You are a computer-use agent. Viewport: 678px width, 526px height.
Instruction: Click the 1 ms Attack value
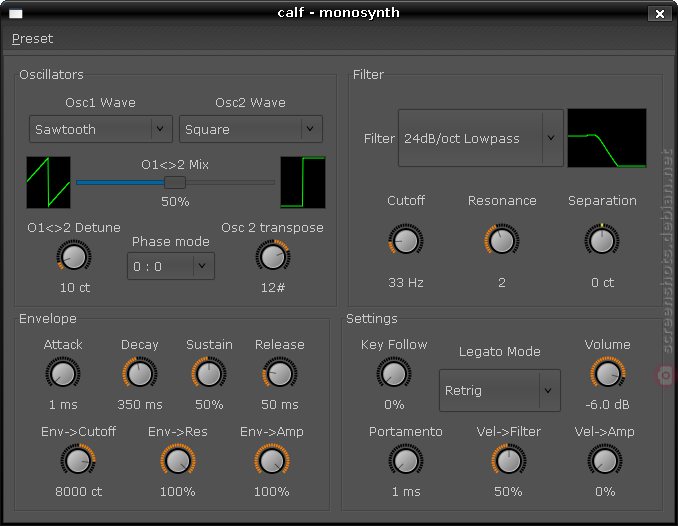point(63,405)
